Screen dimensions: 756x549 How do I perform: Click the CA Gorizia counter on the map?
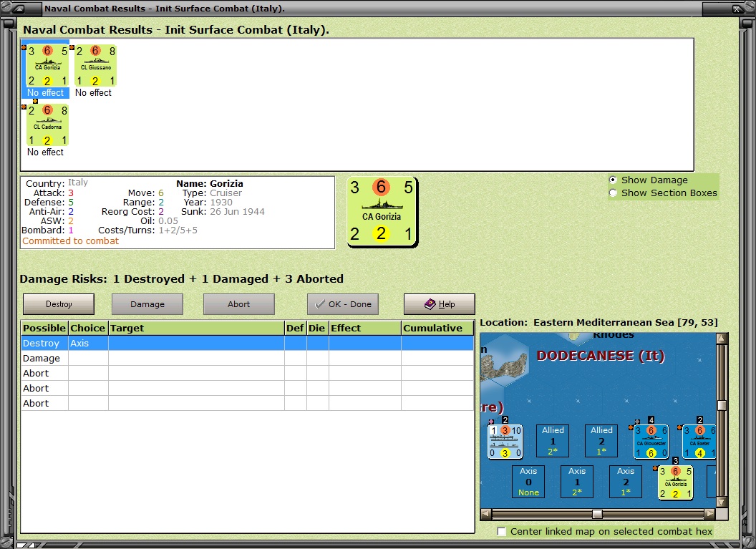(676, 482)
